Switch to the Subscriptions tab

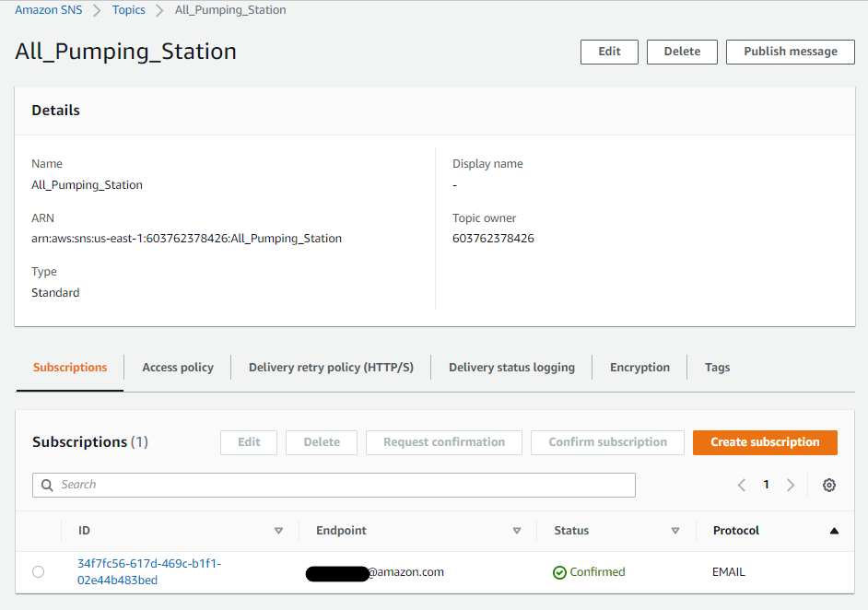tap(70, 367)
